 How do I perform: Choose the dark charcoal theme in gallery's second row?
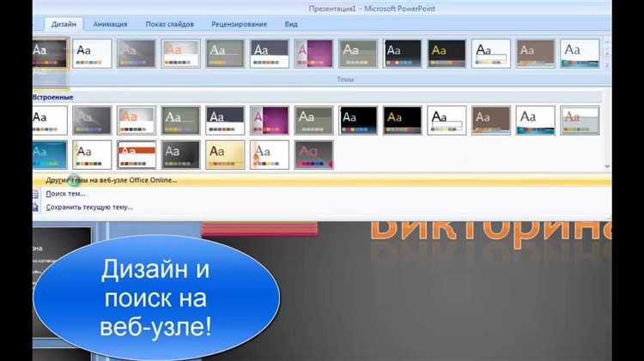[180, 154]
